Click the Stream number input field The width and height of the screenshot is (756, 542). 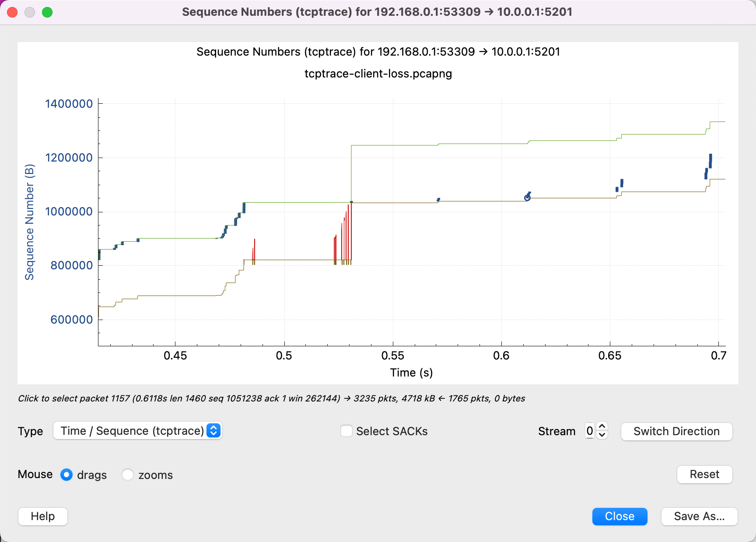tap(590, 431)
